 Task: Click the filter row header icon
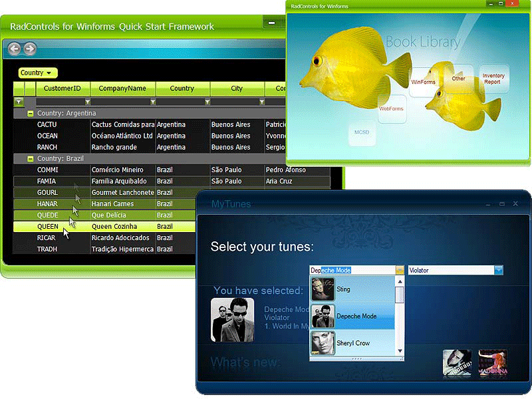tap(19, 102)
